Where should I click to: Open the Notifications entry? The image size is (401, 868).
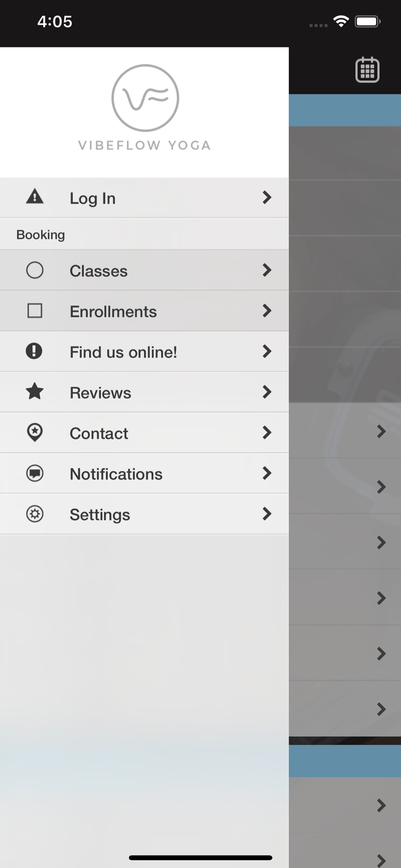[144, 473]
